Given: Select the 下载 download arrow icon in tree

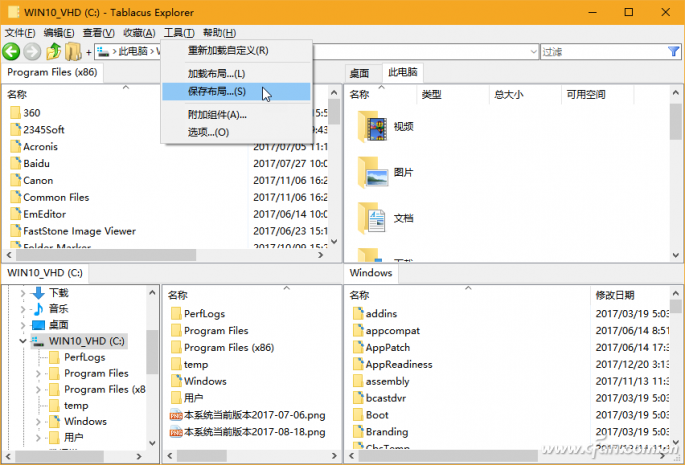Looking at the screenshot, I should [x=38, y=292].
